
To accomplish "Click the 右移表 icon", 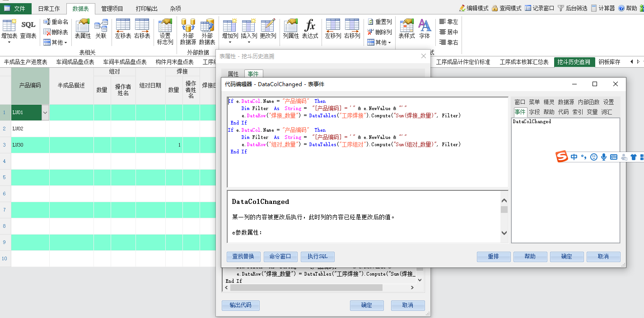I will 142,28.
